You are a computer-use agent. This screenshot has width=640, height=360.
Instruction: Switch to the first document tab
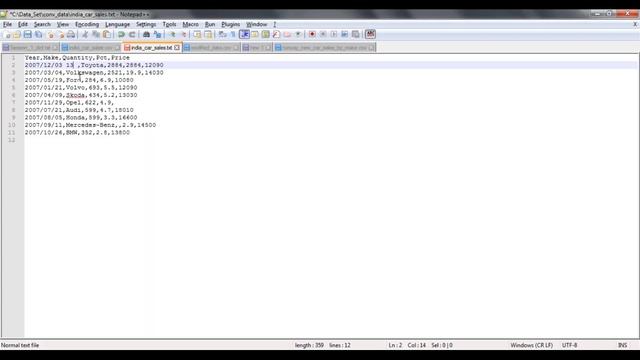click(31, 48)
